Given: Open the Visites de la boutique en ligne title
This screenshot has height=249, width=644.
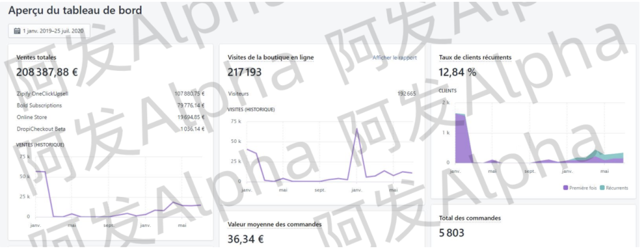Looking at the screenshot, I should [x=271, y=58].
